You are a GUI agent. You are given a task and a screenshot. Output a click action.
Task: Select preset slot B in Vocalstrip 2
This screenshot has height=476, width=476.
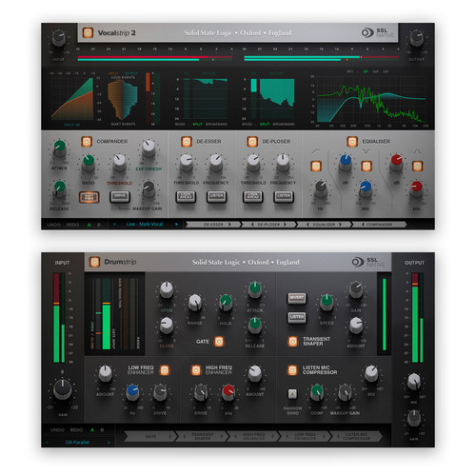coord(99,225)
